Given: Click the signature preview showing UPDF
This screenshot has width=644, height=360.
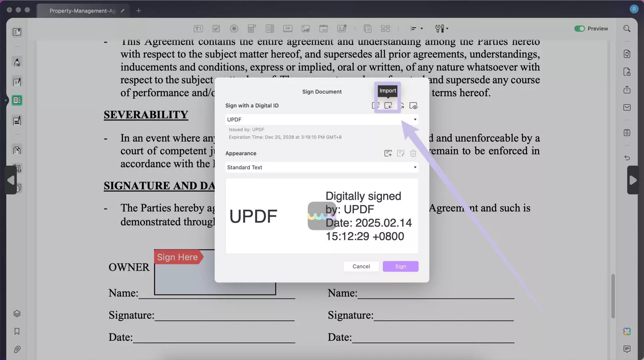Looking at the screenshot, I should 322,216.
